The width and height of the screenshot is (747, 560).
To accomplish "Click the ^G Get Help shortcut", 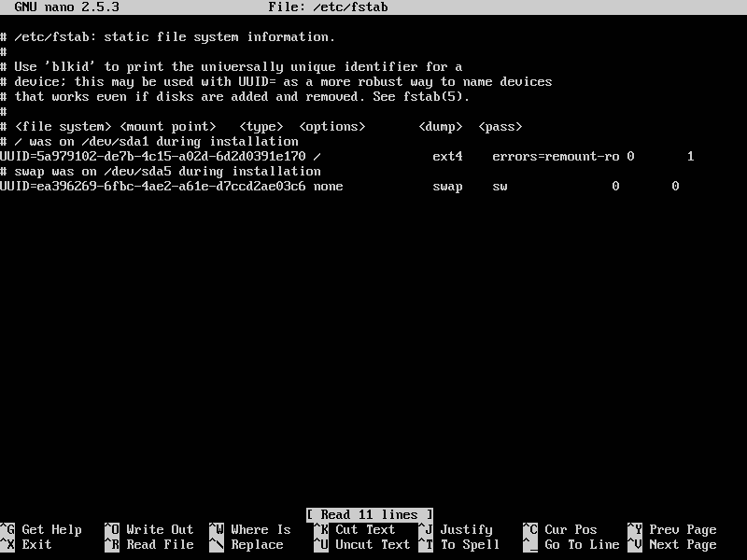I will pos(41,529).
